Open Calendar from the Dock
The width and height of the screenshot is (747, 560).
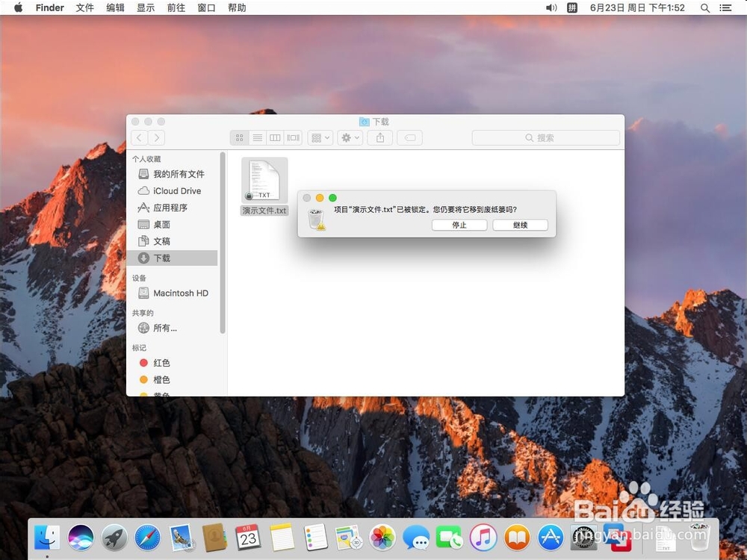[x=248, y=537]
